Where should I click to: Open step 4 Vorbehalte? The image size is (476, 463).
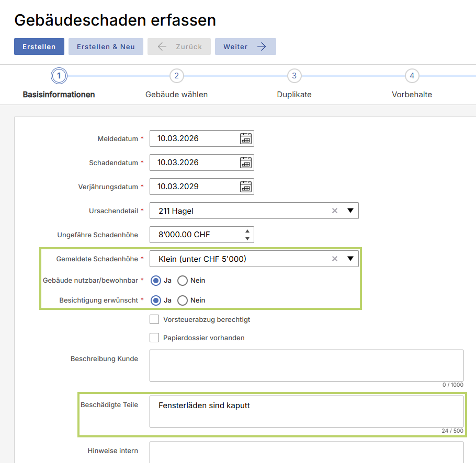[x=412, y=76]
